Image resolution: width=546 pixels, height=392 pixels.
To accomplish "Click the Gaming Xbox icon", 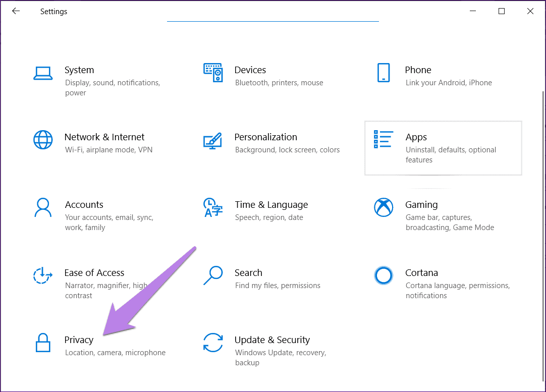I will point(384,207).
